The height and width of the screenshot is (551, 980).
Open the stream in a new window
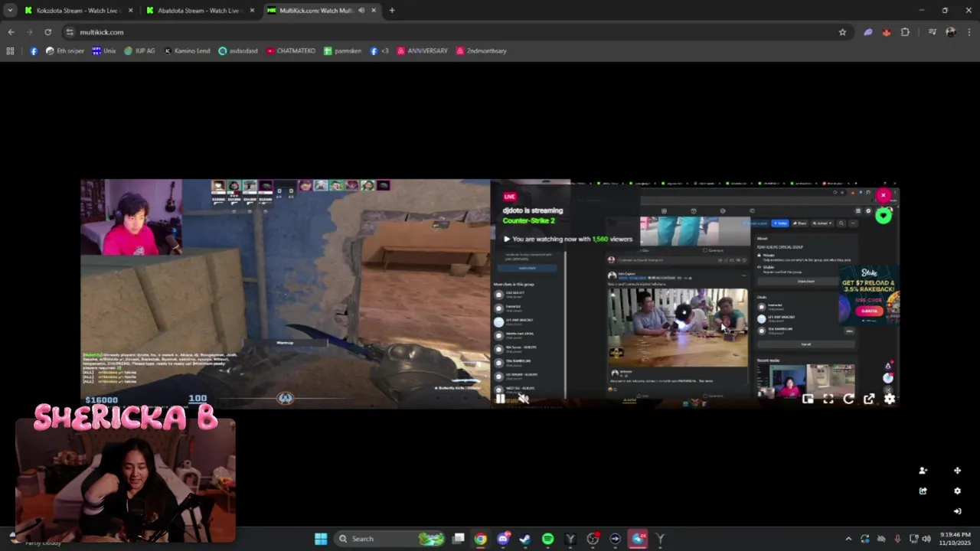click(x=869, y=399)
